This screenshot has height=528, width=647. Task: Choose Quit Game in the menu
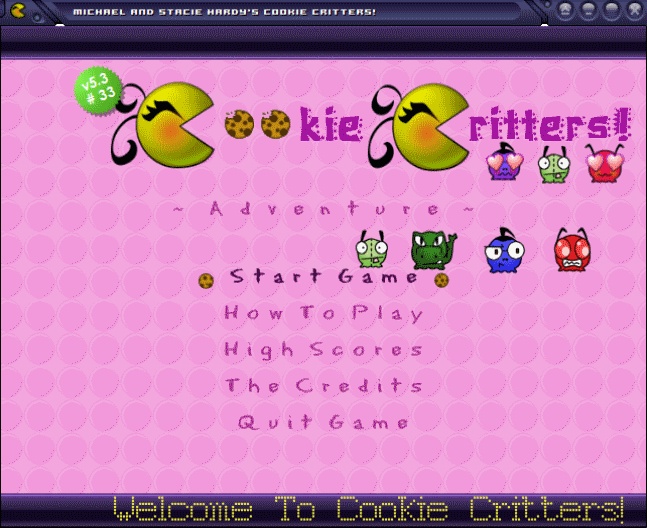tap(324, 422)
